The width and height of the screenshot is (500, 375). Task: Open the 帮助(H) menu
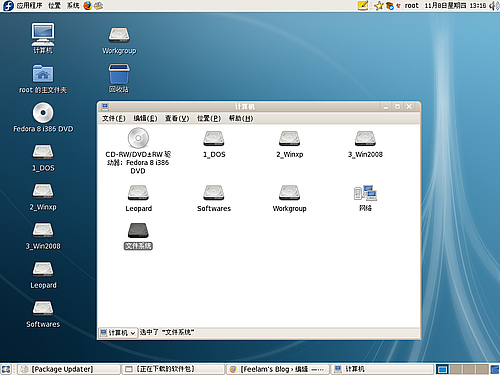tap(241, 118)
